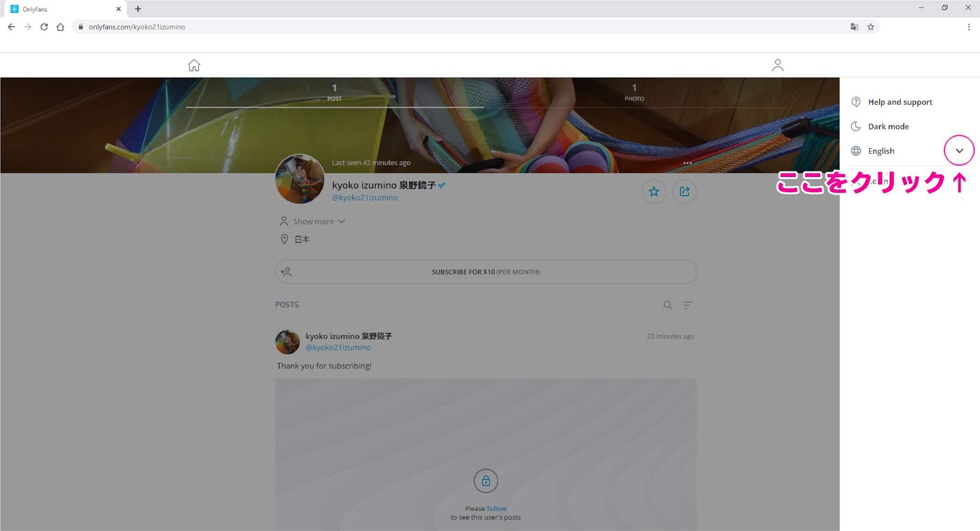Open the OnlyFans home icon
Screen dimensions: 980x531
194,65
